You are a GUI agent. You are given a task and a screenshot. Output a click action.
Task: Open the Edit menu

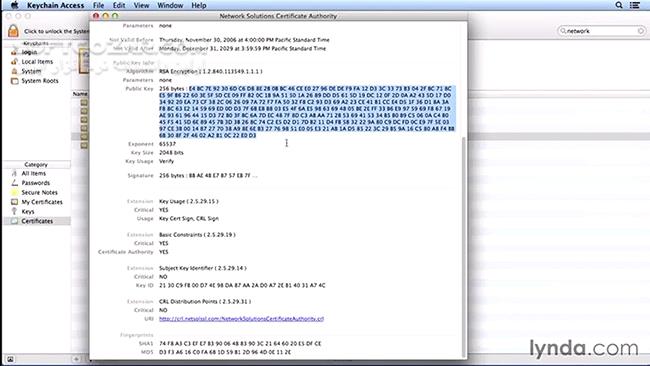119,5
